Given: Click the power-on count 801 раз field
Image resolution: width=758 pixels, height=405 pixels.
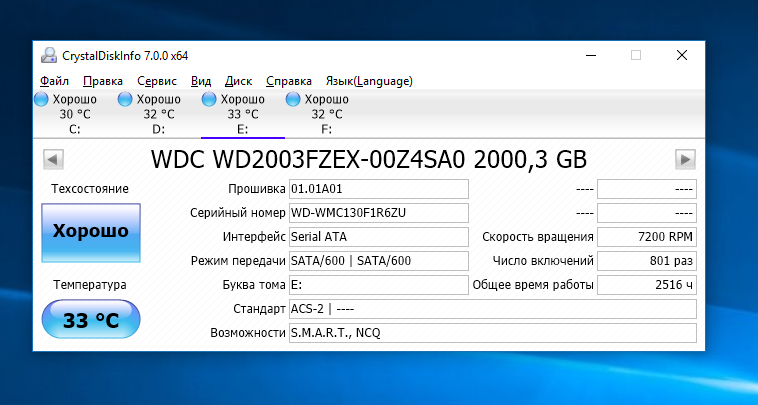Looking at the screenshot, I should coord(647,261).
